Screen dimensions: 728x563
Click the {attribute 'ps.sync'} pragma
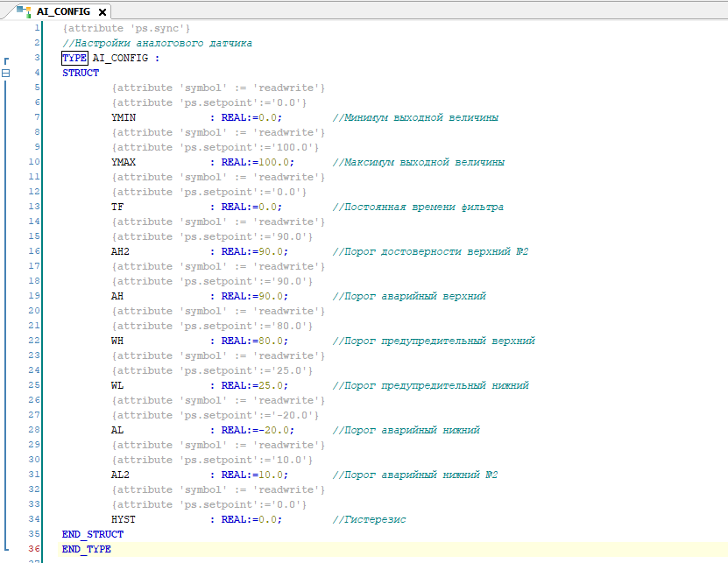[x=126, y=28]
